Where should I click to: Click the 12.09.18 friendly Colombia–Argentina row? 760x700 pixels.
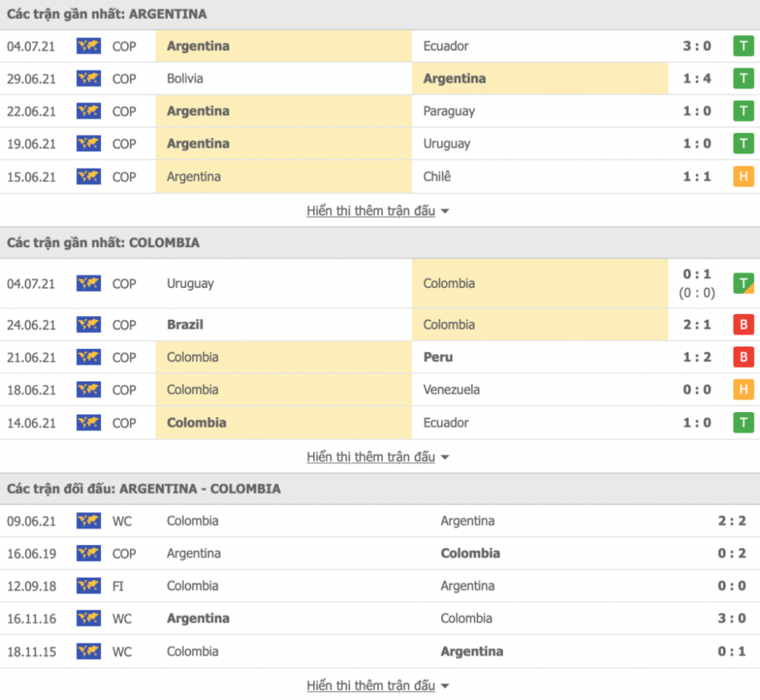coord(380,586)
